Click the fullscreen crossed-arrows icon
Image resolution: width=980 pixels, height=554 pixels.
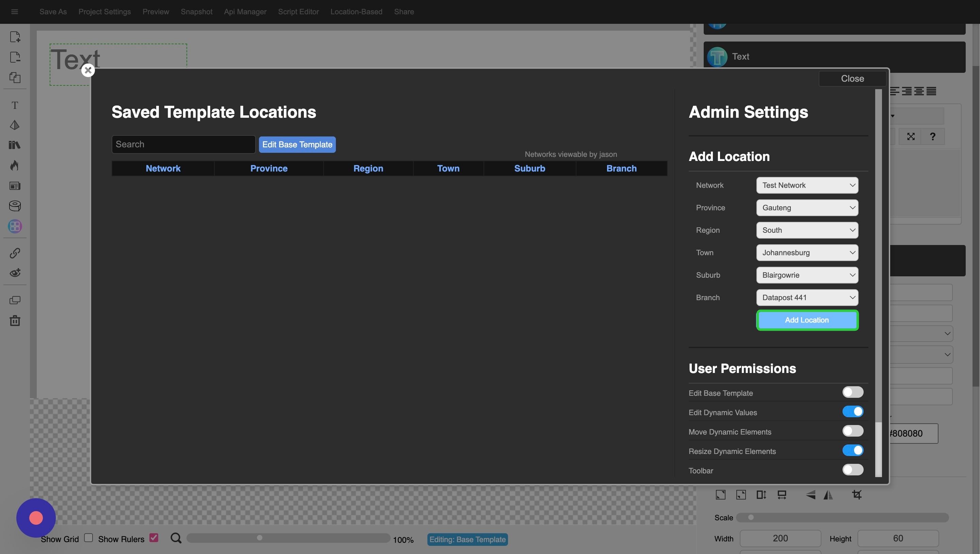911,136
